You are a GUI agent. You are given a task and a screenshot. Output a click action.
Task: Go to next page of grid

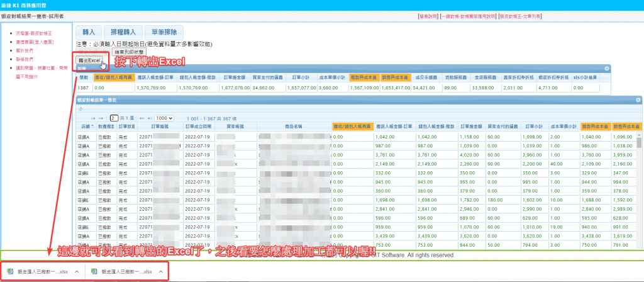(142, 118)
